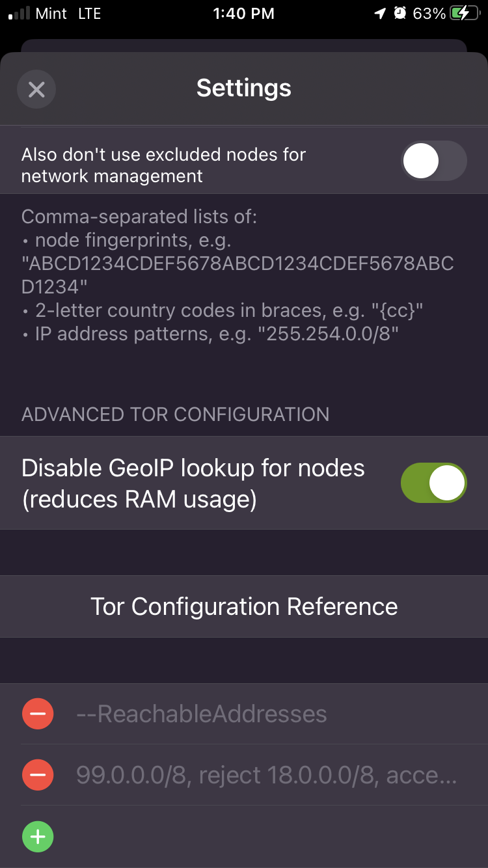Edit the --ReachableAddresses text field
488x868 pixels.
[260, 714]
